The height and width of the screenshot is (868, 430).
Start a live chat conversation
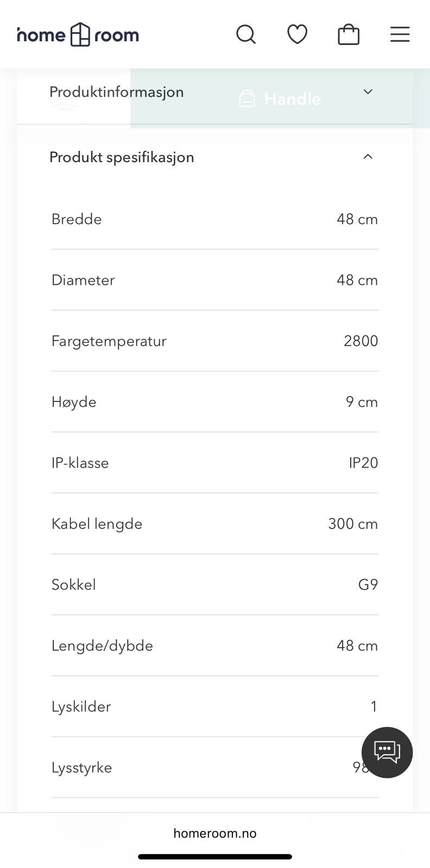387,752
